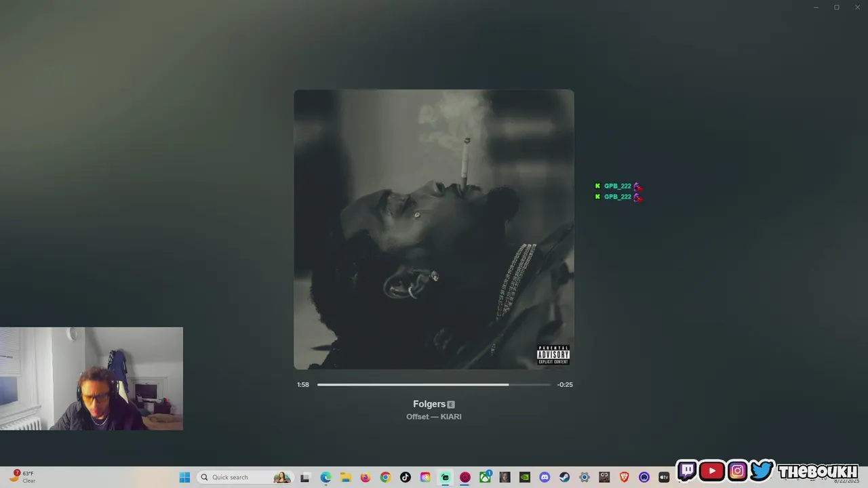Launch Microsoft Edge from the taskbar
Viewport: 868px width, 488px height.
[x=325, y=477]
